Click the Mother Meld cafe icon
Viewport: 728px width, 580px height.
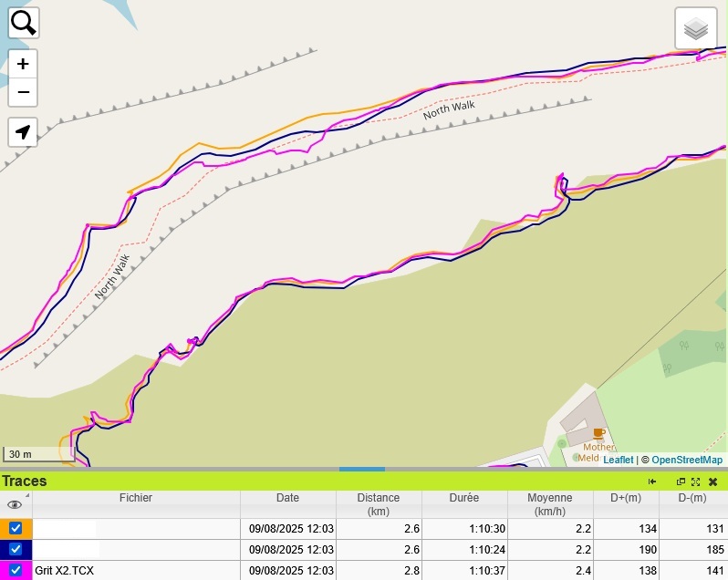tap(598, 433)
